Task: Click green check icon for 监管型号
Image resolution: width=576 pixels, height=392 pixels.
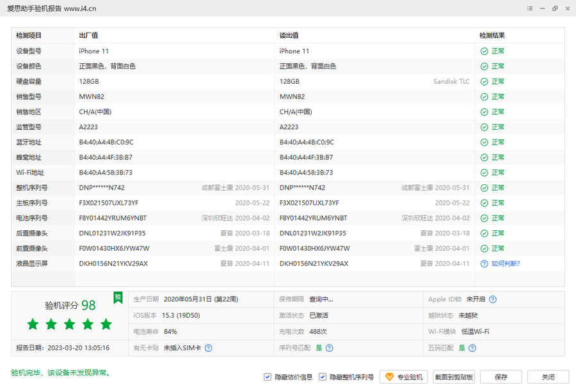Action: 484,127
